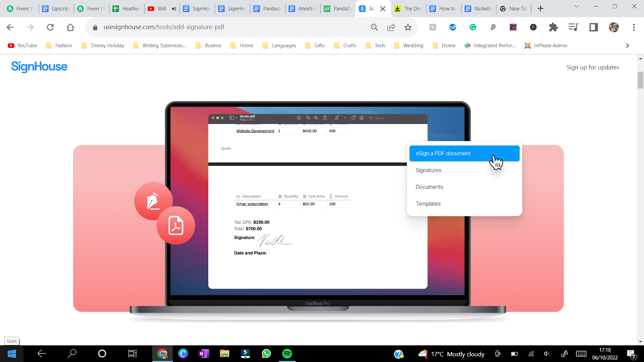Bookmark this page with the star icon
This screenshot has width=644, height=362.
point(408,27)
